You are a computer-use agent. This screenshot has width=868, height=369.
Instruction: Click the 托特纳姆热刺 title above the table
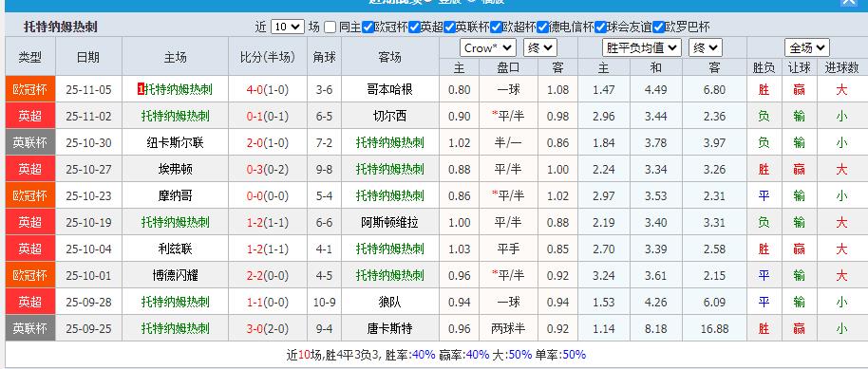[x=61, y=27]
